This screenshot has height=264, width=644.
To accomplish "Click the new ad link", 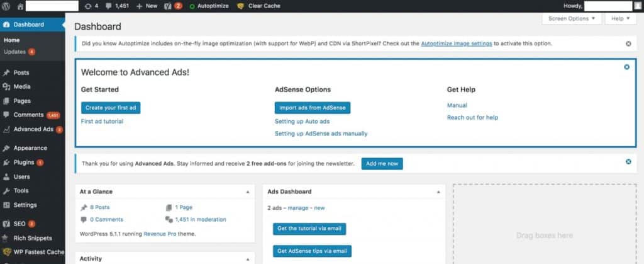I will [319, 208].
